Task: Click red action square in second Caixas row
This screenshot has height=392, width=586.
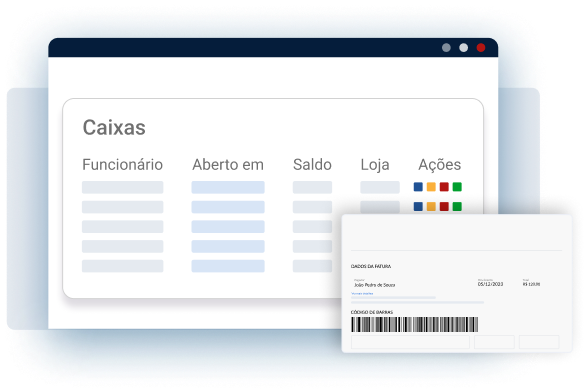Action: point(444,206)
